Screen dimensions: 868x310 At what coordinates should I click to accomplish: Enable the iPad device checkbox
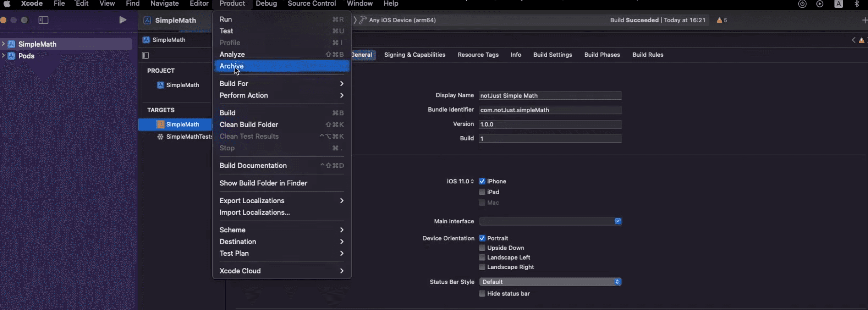pyautogui.click(x=482, y=192)
